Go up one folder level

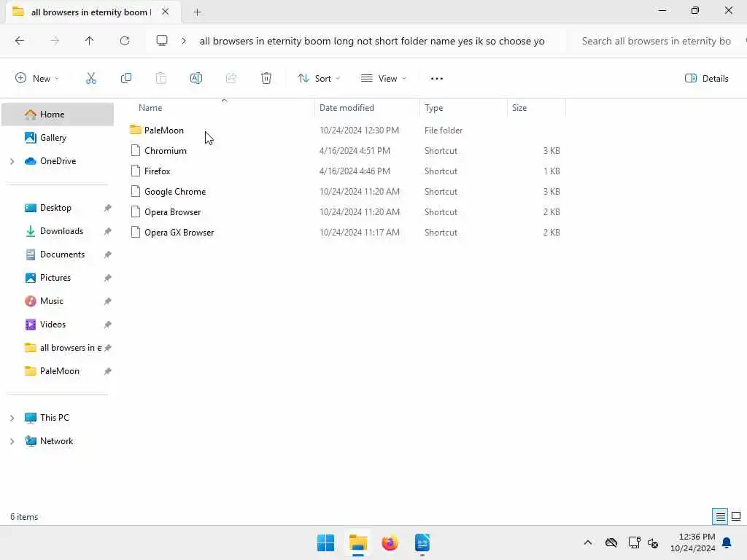[x=90, y=41]
